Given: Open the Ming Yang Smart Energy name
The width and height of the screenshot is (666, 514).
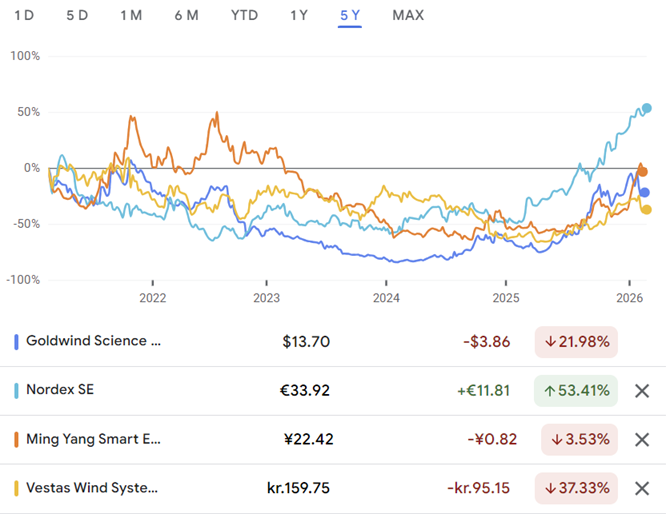Looking at the screenshot, I should 93,439.
